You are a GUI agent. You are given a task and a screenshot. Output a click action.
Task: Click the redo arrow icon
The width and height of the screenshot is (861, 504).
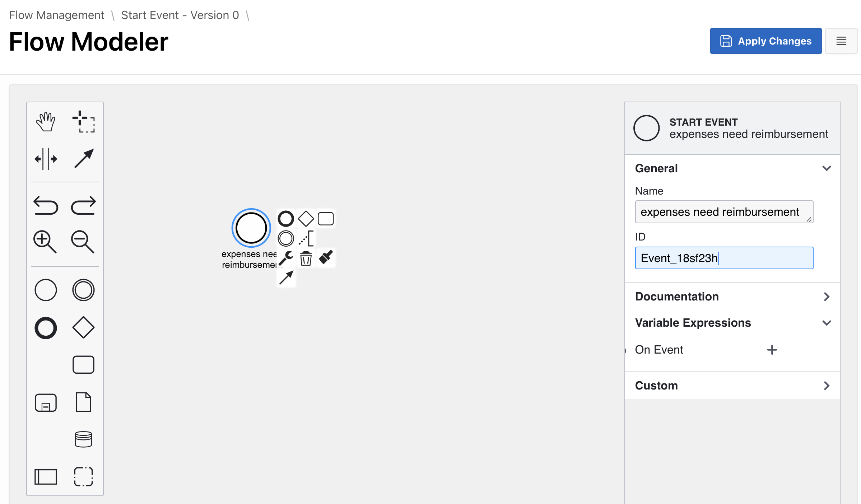83,205
